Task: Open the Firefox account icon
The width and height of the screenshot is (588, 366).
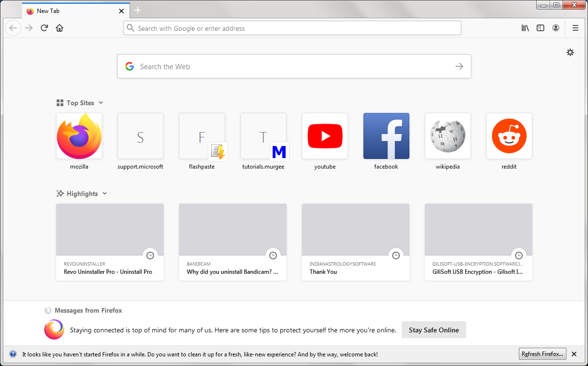Action: pos(556,28)
